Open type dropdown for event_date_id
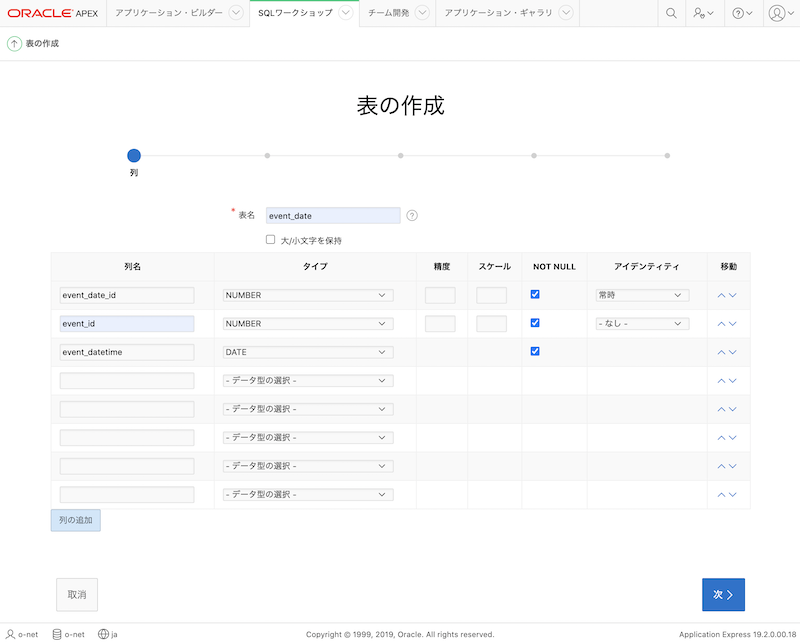The image size is (800, 642). (x=308, y=295)
